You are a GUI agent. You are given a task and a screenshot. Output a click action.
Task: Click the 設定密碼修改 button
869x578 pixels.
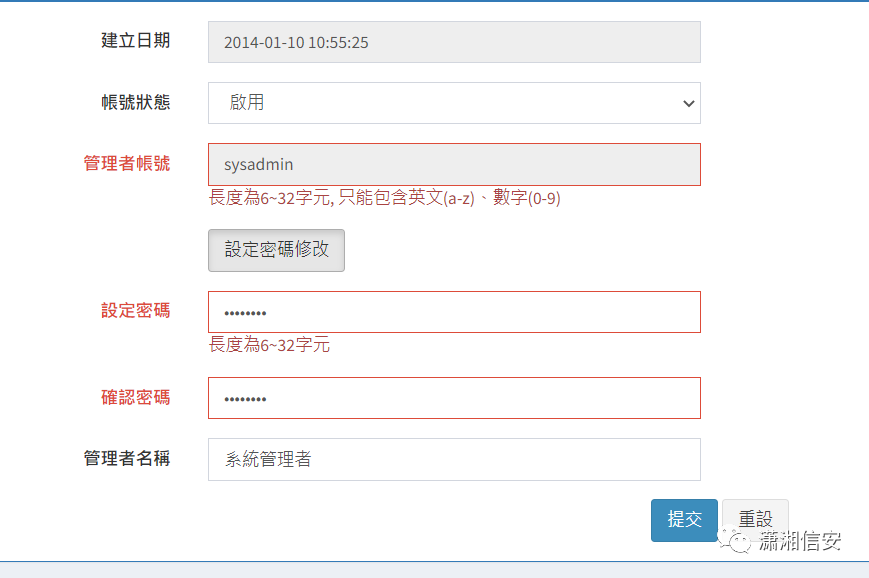click(276, 250)
